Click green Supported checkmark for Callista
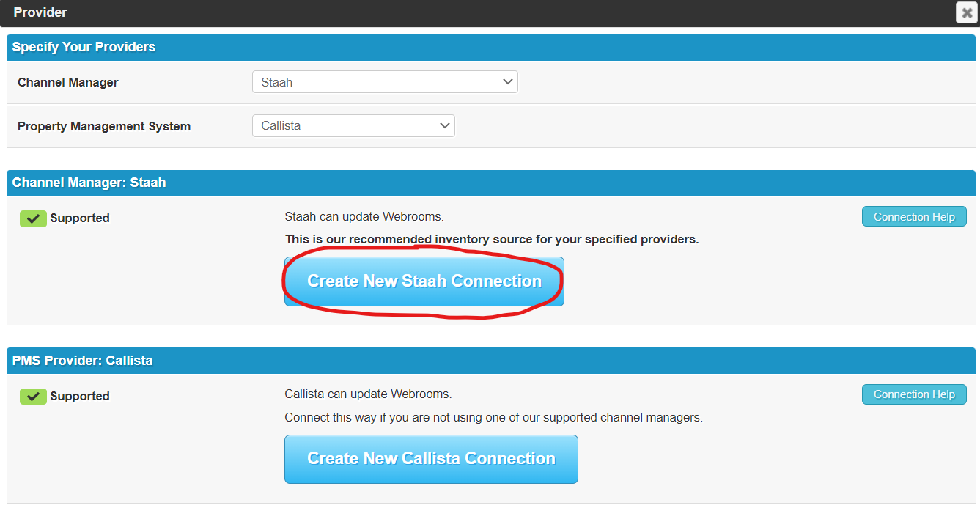The width and height of the screenshot is (980, 519). 33,397
